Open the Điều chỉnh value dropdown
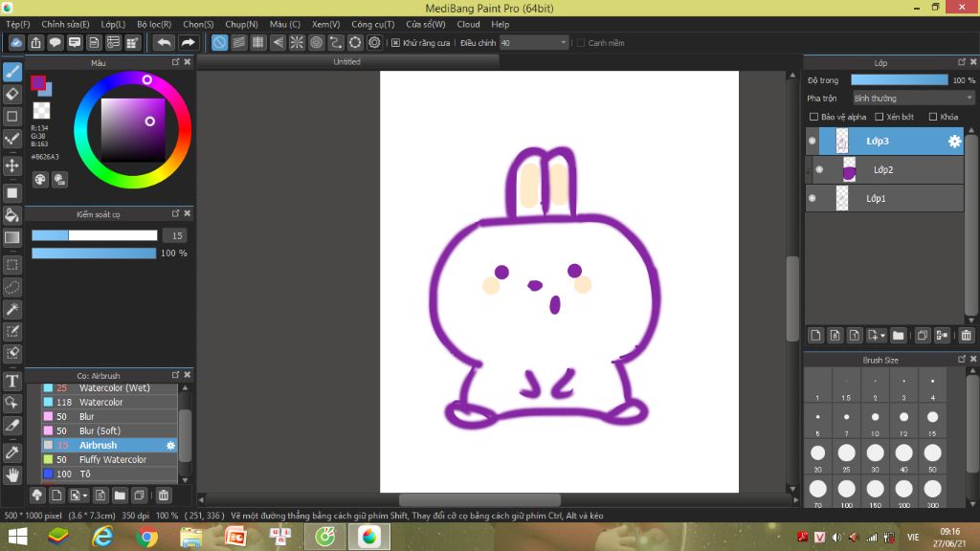This screenshot has height=551, width=980. 534,42
